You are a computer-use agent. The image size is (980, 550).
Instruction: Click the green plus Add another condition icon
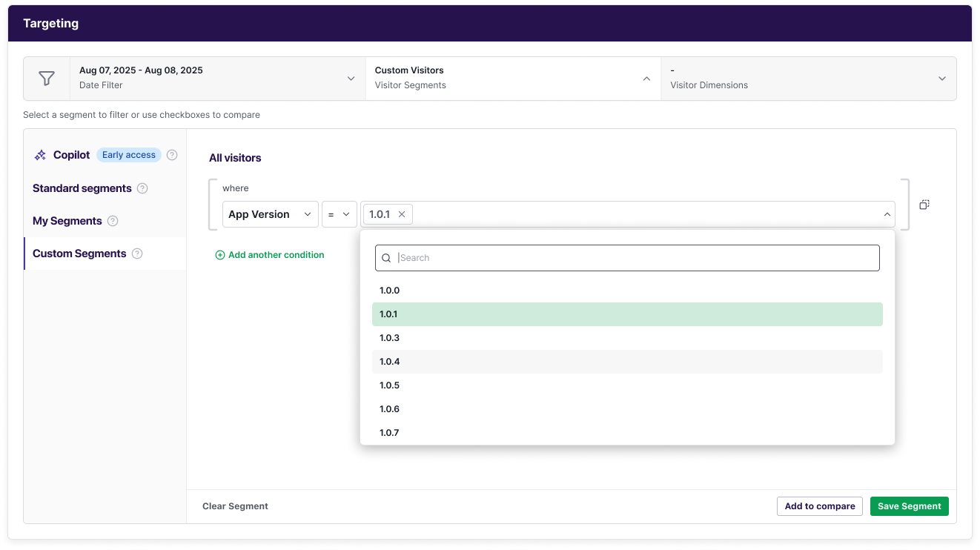(220, 254)
